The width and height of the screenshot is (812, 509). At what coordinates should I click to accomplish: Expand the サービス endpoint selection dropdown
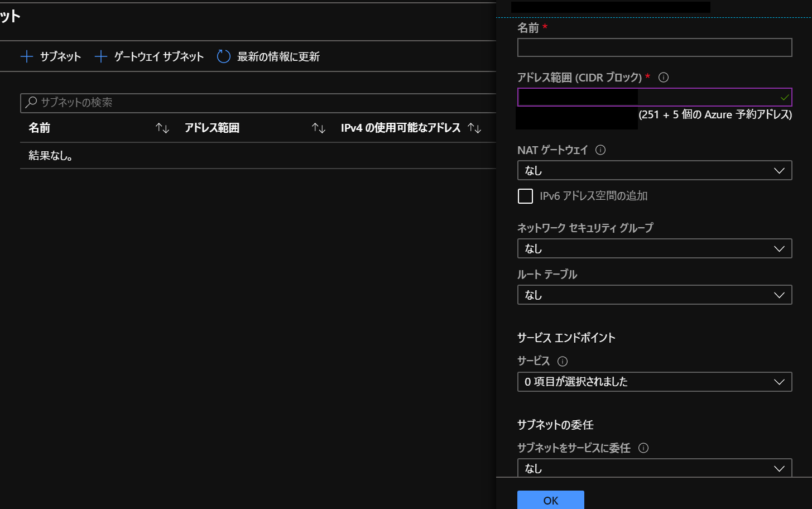[654, 382]
